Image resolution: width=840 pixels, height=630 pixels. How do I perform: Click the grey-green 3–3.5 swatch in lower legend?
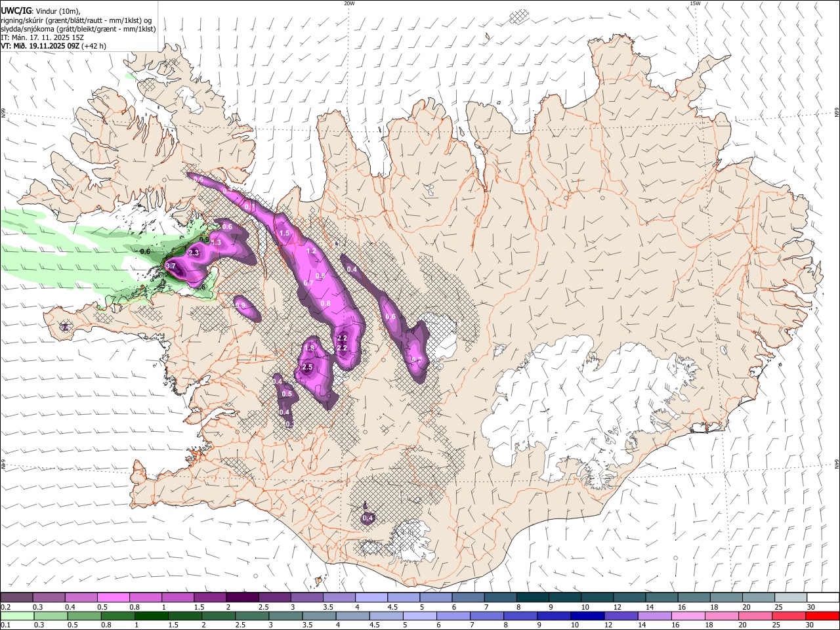point(285,616)
